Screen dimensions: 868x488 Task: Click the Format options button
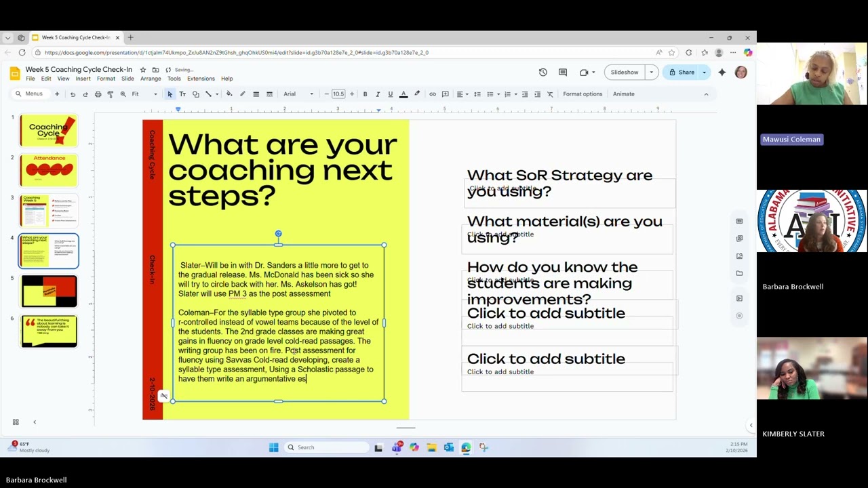pyautogui.click(x=583, y=94)
